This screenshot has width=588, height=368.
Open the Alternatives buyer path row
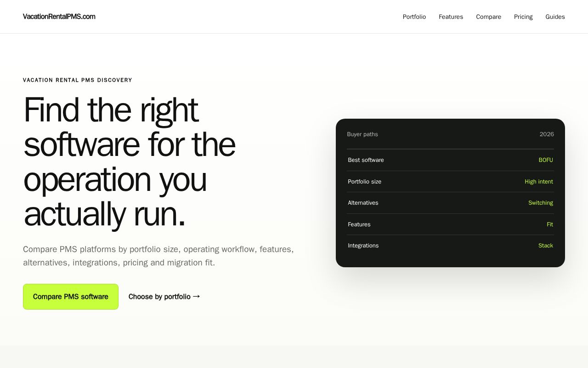[x=450, y=203]
